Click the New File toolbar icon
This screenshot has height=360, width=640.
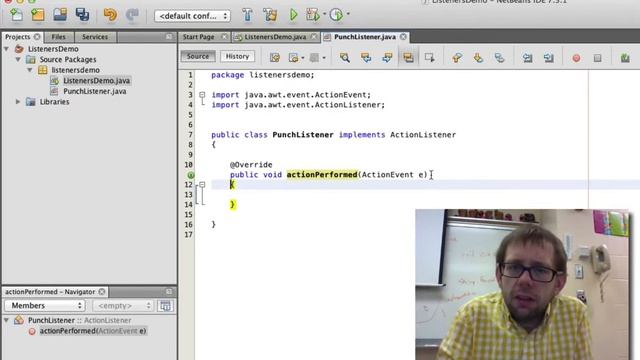(x=16, y=15)
